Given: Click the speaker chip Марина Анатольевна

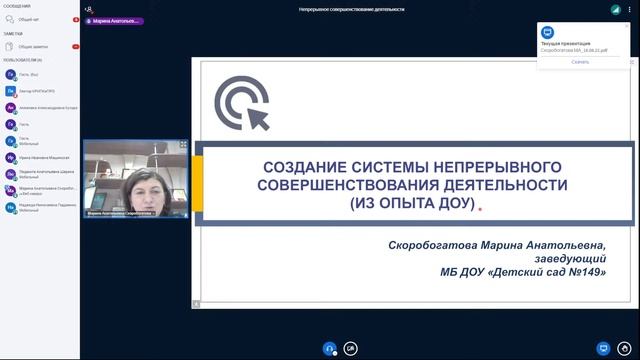Looking at the screenshot, I should click(x=114, y=21).
